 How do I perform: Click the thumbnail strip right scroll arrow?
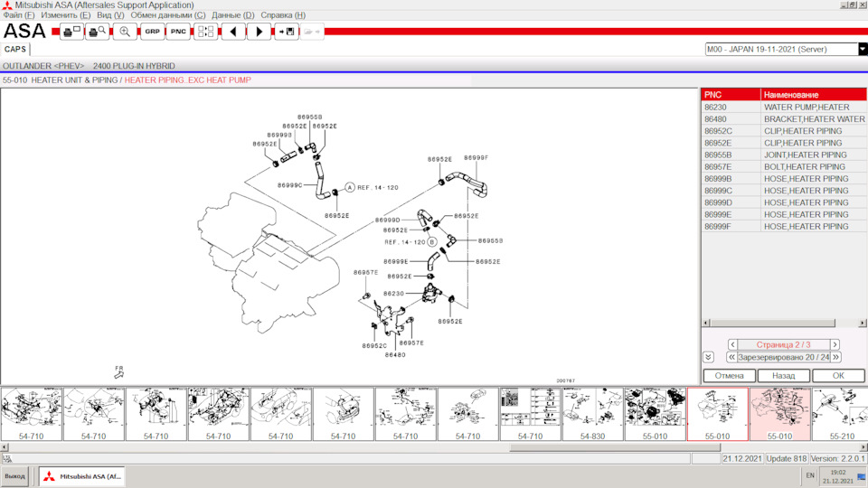[x=863, y=447]
